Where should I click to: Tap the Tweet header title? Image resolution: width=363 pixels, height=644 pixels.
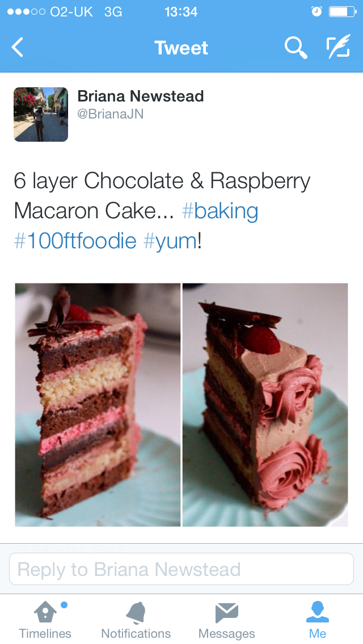click(181, 48)
